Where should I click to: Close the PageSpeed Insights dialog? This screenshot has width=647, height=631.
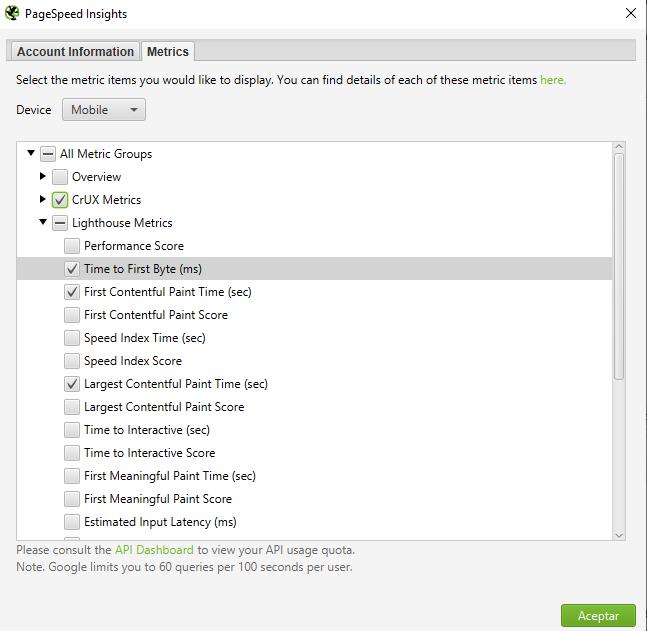point(630,13)
